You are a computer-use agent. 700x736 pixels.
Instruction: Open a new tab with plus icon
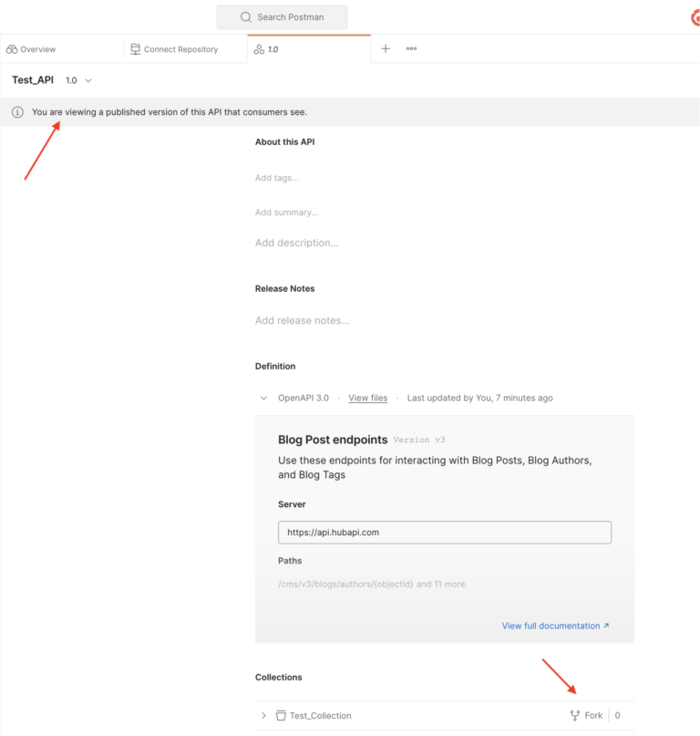click(386, 49)
